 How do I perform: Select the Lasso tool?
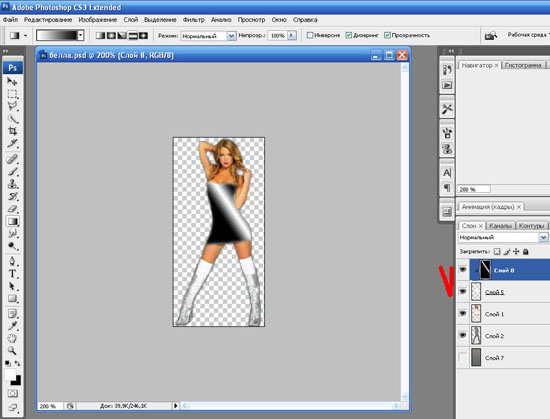point(12,106)
